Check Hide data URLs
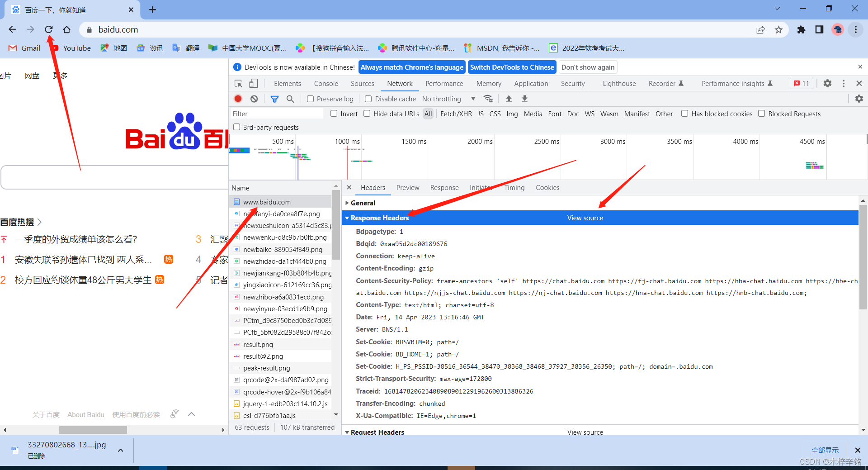This screenshot has height=470, width=868. pyautogui.click(x=367, y=114)
